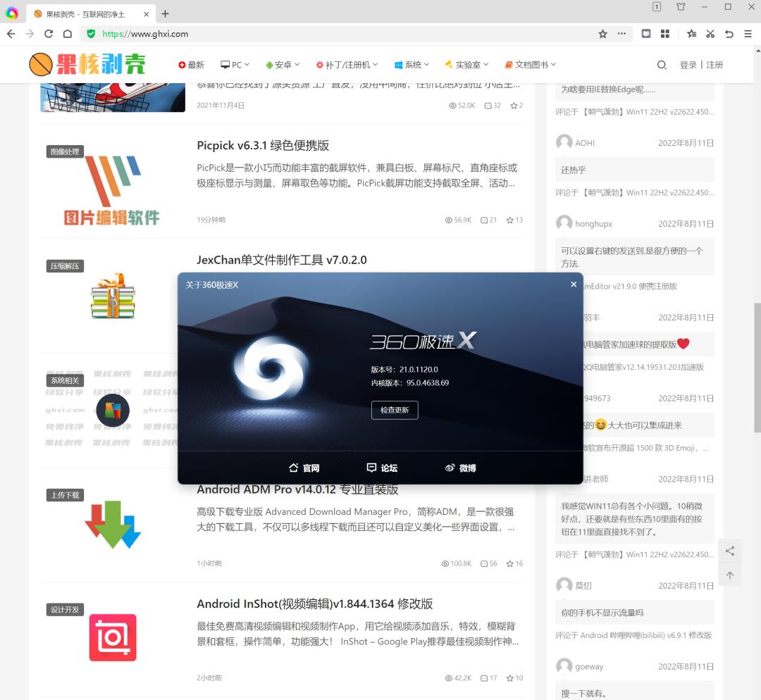761x700 pixels.
Task: Click the share icon on right edge
Action: pos(729,551)
